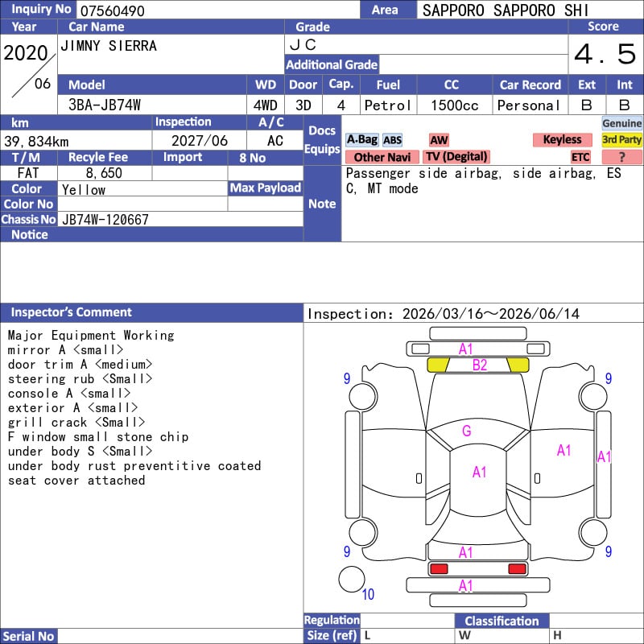Select the Other Navi badge
644x644 pixels.
[x=382, y=157]
